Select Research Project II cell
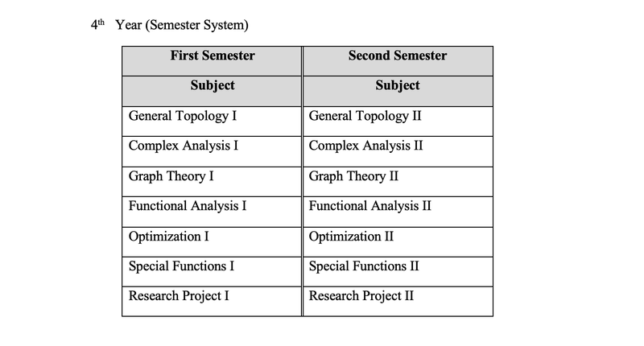This screenshot has height=346, width=644. coord(398,302)
